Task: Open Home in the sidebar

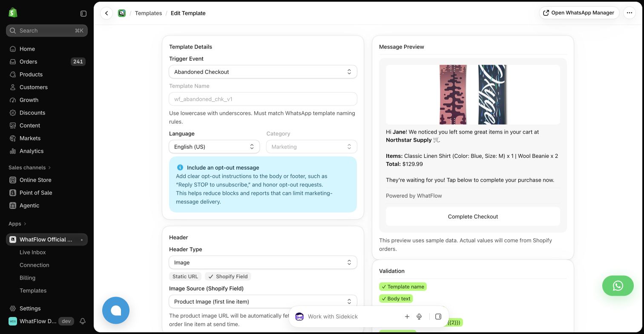Action: click(x=47, y=49)
